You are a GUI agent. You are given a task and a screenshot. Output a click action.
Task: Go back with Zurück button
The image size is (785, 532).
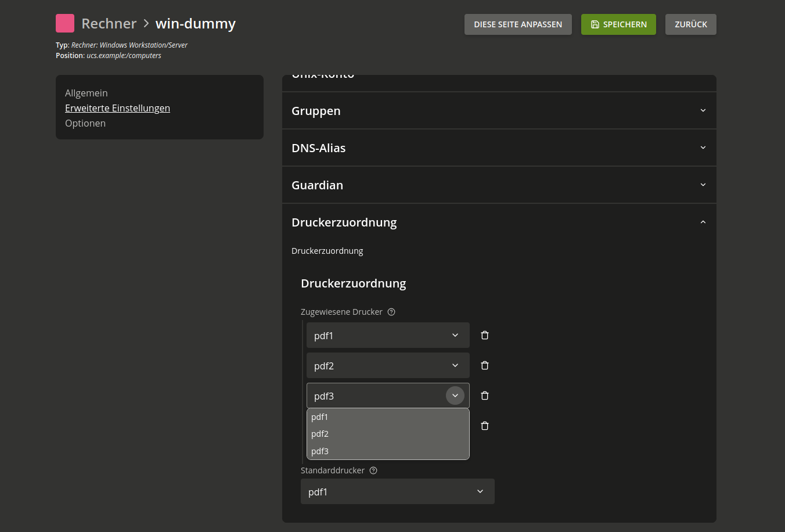[691, 24]
